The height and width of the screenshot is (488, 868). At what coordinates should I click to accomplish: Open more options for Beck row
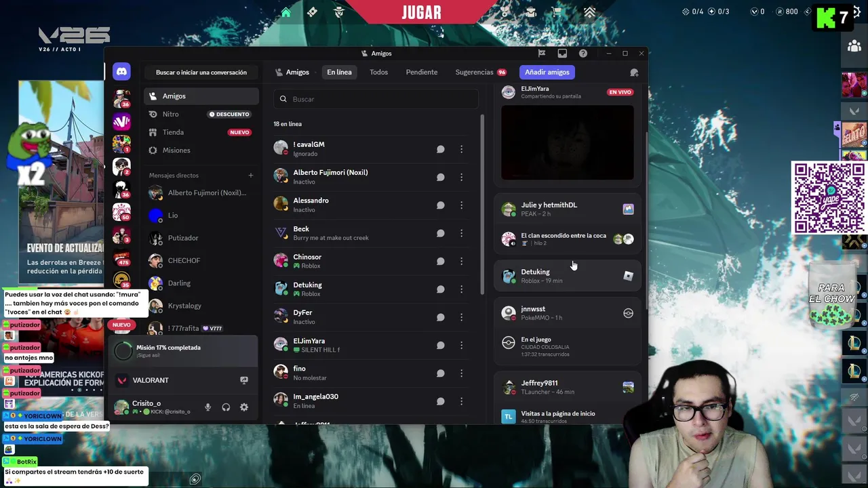(x=462, y=233)
